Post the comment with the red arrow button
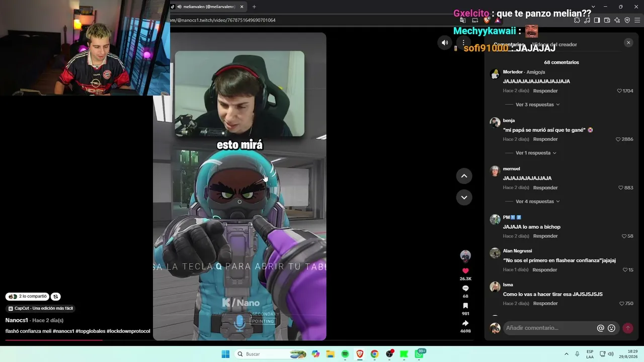This screenshot has width=644, height=362. click(x=627, y=328)
